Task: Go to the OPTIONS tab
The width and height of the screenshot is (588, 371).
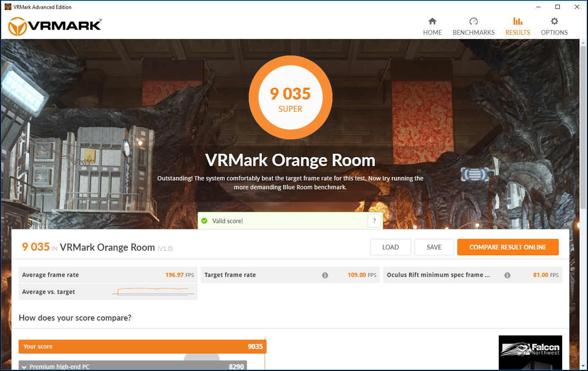Action: click(x=555, y=27)
